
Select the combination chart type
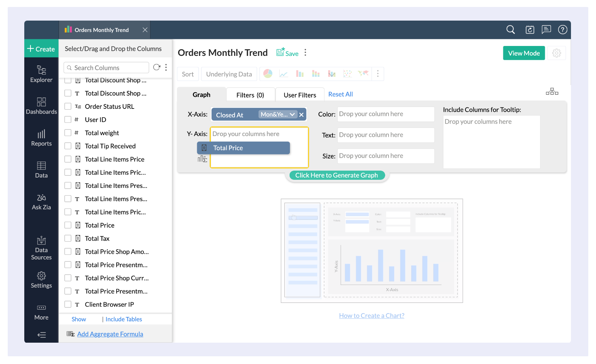(331, 74)
